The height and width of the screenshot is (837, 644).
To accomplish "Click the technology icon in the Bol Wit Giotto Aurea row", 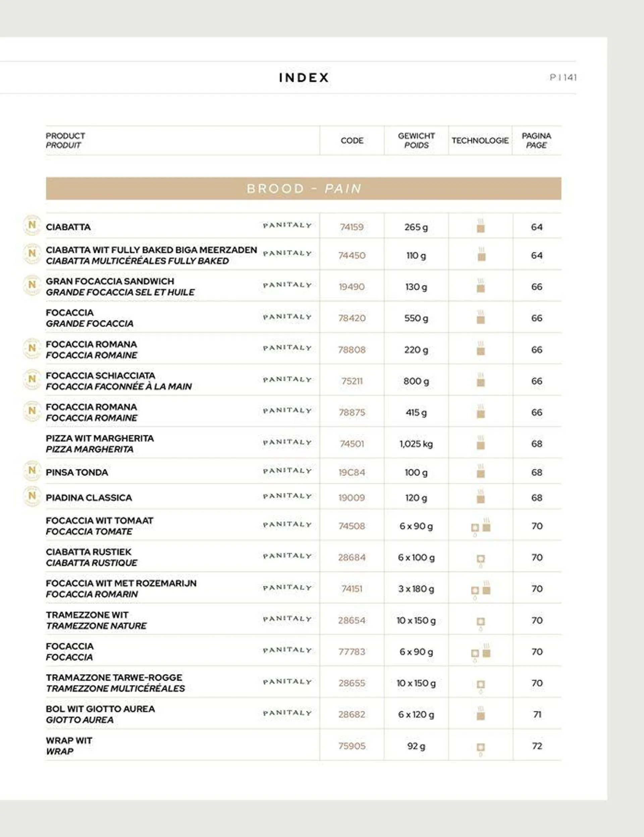I will [481, 713].
